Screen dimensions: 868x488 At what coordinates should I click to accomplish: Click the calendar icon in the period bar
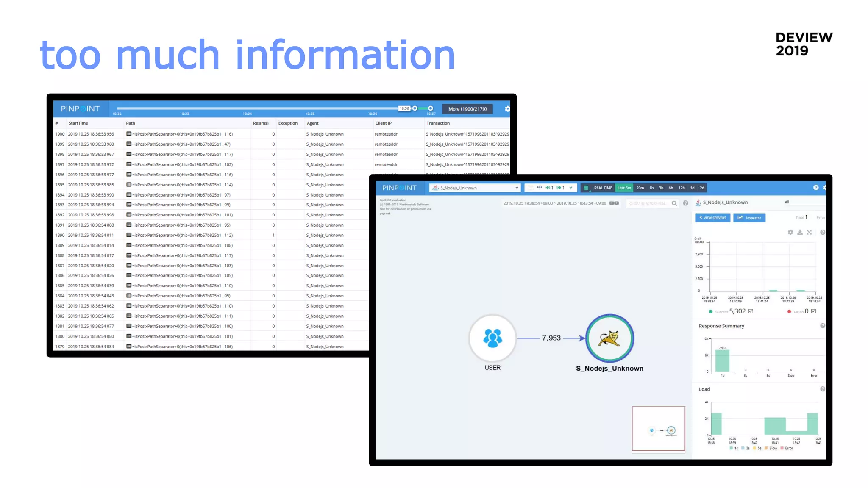(586, 188)
